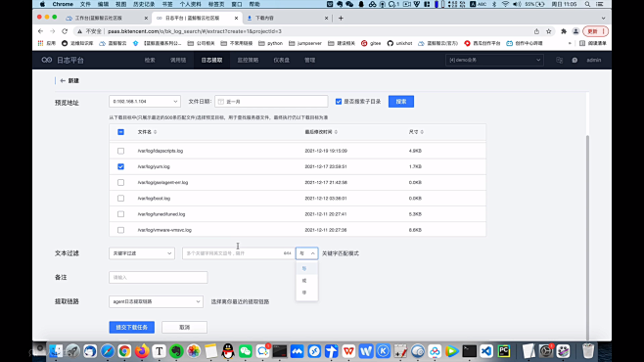Open QQ penguin icon in Dock
Screen dimensions: 644x362
(x=228, y=351)
